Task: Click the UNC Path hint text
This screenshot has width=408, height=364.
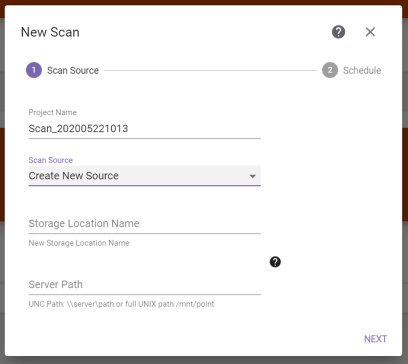Action: pos(121,304)
